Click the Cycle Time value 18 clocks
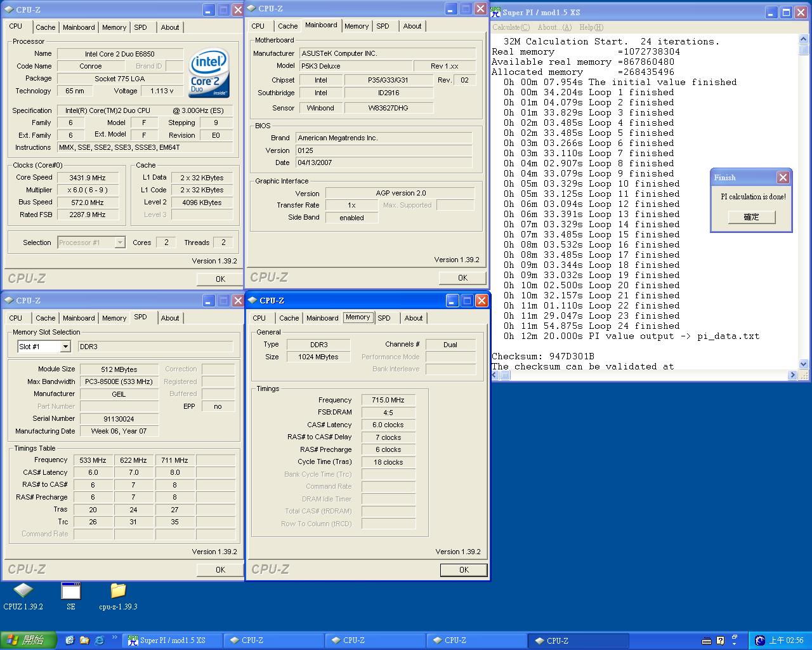Screen dimensions: 812x650 tap(388, 462)
